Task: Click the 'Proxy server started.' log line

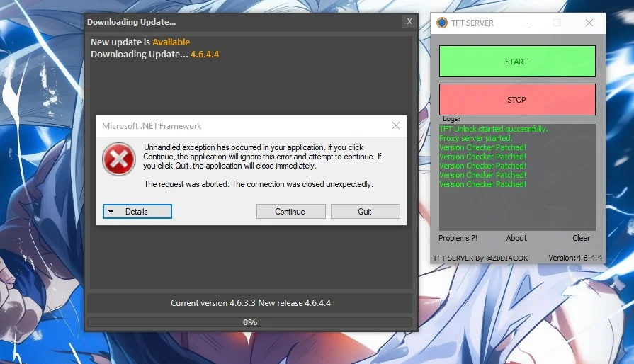Action: 475,138
